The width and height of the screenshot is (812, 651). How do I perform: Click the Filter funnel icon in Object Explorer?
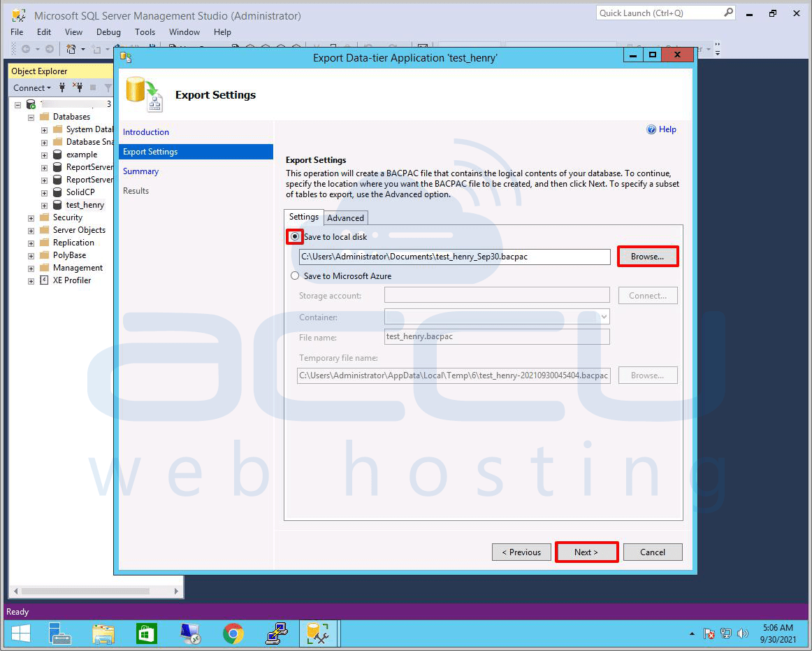[x=108, y=87]
